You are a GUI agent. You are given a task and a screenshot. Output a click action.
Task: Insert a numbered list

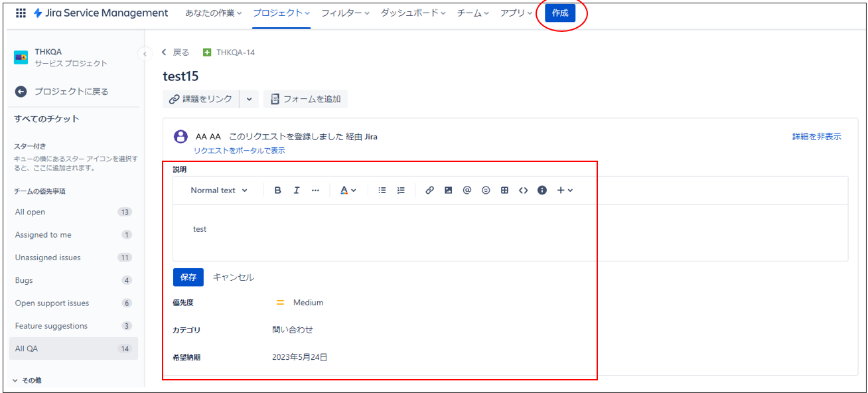pyautogui.click(x=401, y=191)
